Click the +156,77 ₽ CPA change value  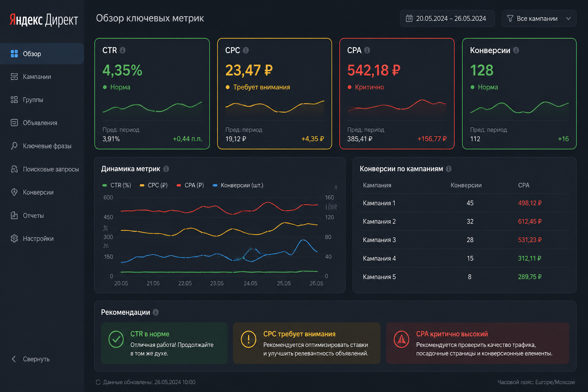pyautogui.click(x=432, y=139)
